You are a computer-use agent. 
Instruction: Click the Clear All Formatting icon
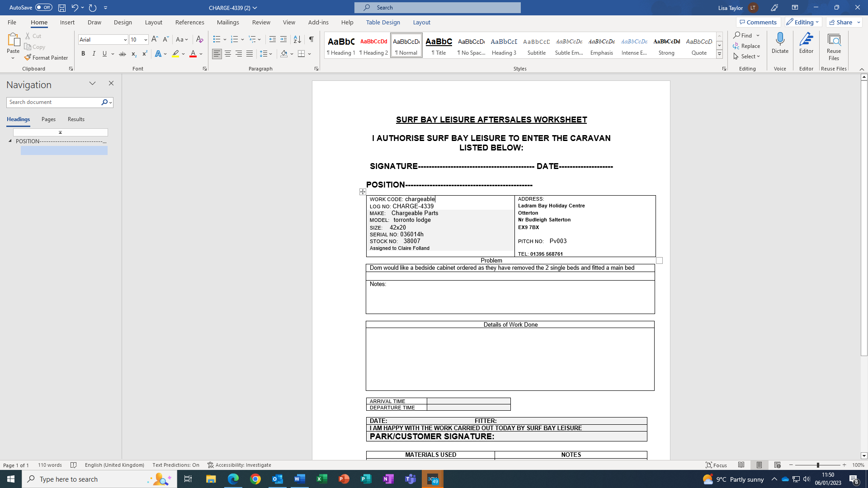pos(199,39)
